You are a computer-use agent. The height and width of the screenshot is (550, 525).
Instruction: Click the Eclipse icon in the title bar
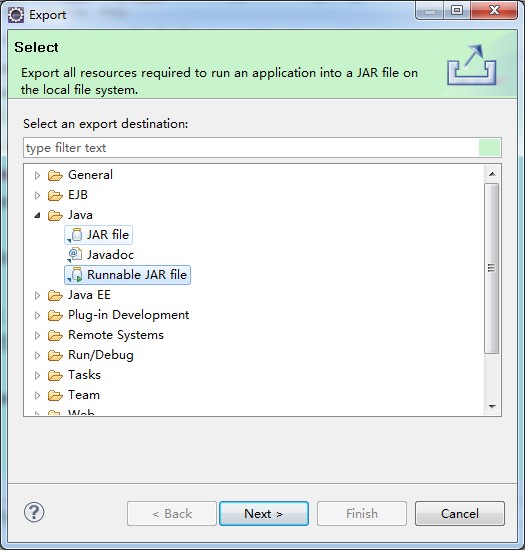click(16, 15)
